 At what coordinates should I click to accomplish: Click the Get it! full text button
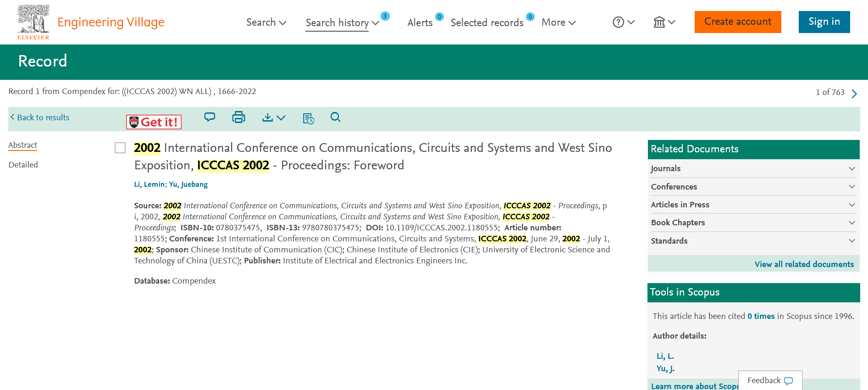154,122
